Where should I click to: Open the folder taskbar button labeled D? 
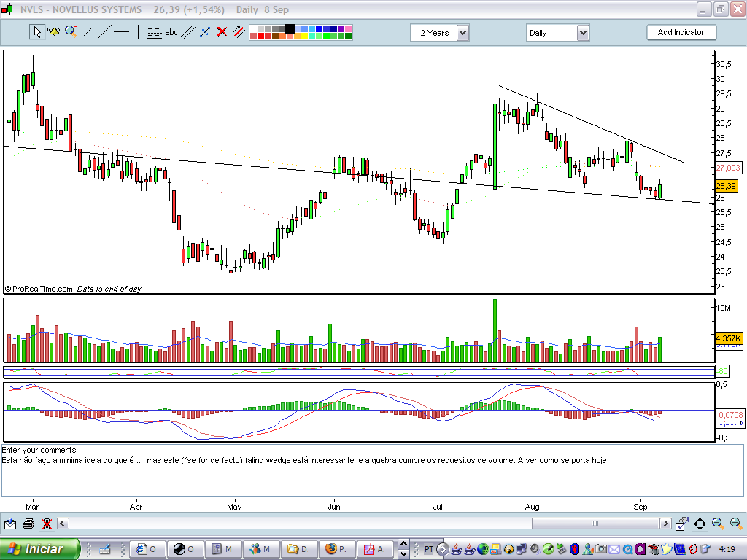tap(298, 549)
